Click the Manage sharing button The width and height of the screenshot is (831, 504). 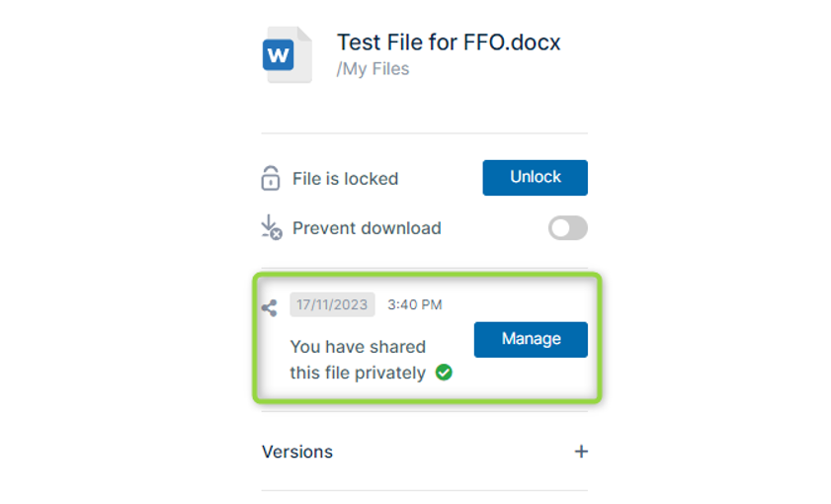(531, 339)
